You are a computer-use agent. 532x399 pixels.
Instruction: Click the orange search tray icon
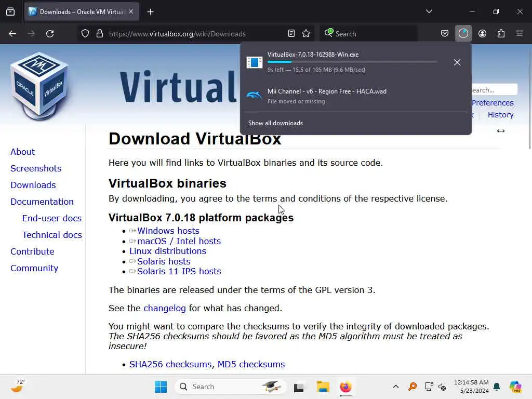pyautogui.click(x=412, y=387)
